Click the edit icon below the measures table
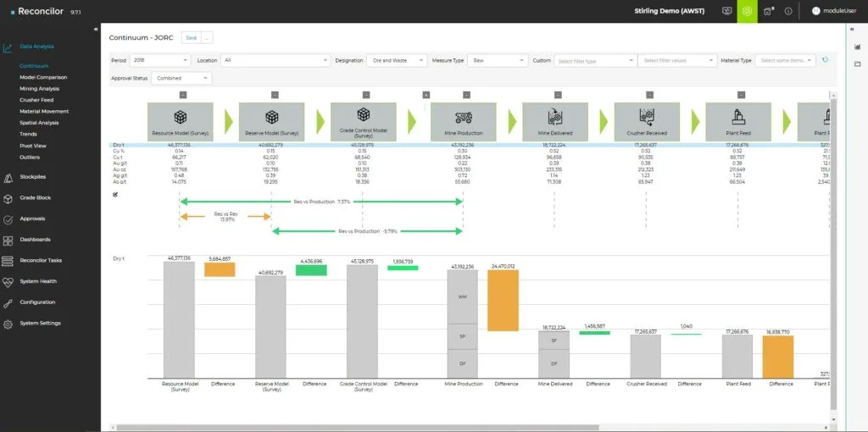This screenshot has width=868, height=432. pos(115,194)
